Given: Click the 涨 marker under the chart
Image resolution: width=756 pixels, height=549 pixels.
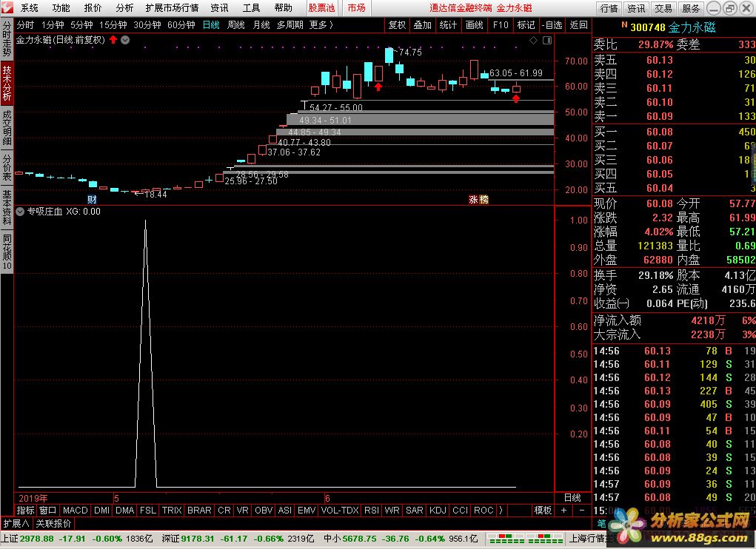Looking at the screenshot, I should click(x=473, y=199).
